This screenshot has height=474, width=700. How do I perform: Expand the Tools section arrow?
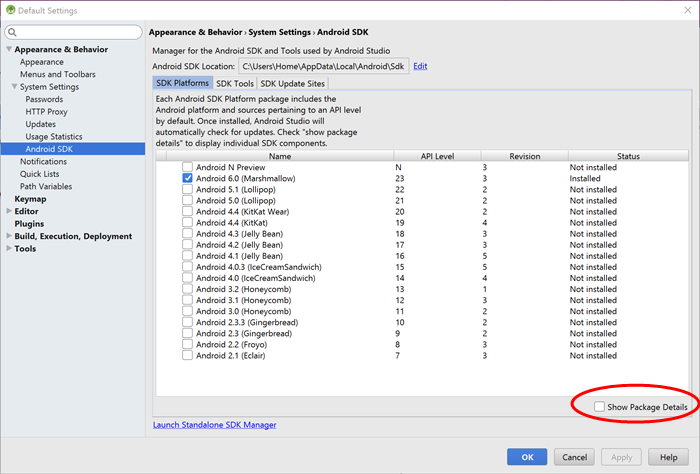tap(9, 249)
